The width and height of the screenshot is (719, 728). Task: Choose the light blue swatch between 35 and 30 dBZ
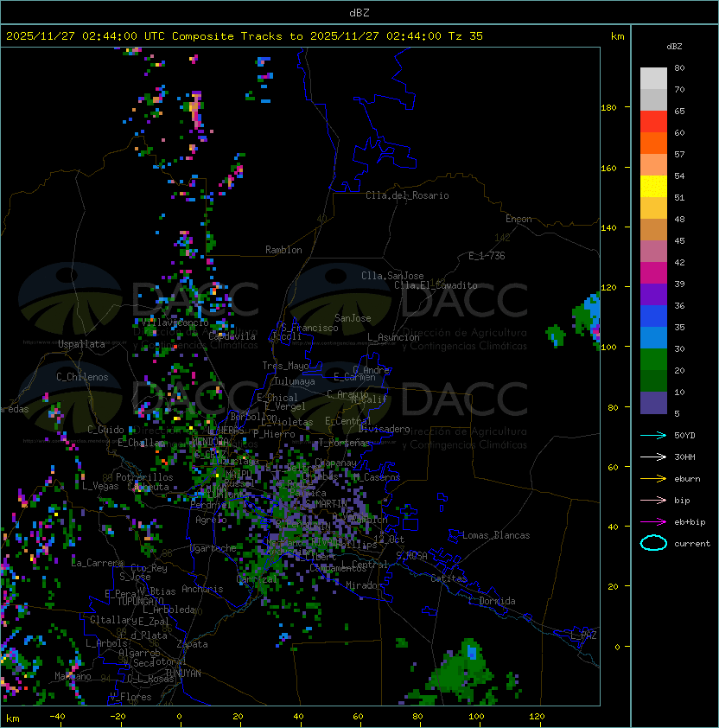pyautogui.click(x=653, y=338)
